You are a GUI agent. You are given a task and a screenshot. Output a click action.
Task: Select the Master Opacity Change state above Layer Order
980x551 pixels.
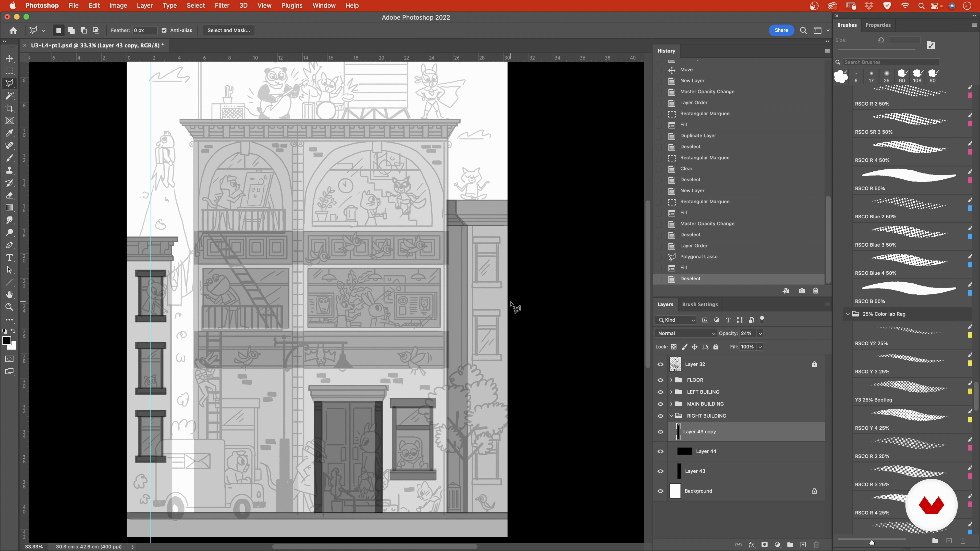[x=739, y=92]
